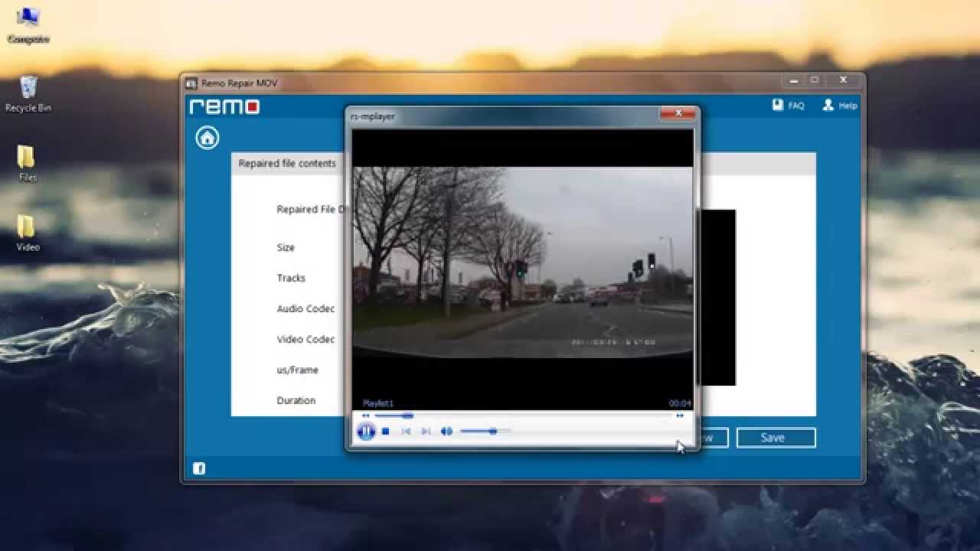The height and width of the screenshot is (551, 980).
Task: Maximize the Remo Repair MOV window
Action: 814,80
